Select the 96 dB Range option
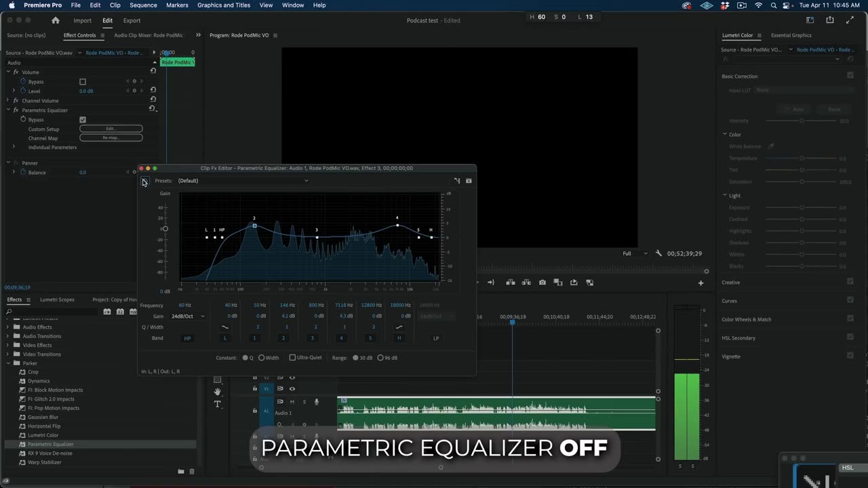This screenshot has height=488, width=868. pyautogui.click(x=380, y=358)
